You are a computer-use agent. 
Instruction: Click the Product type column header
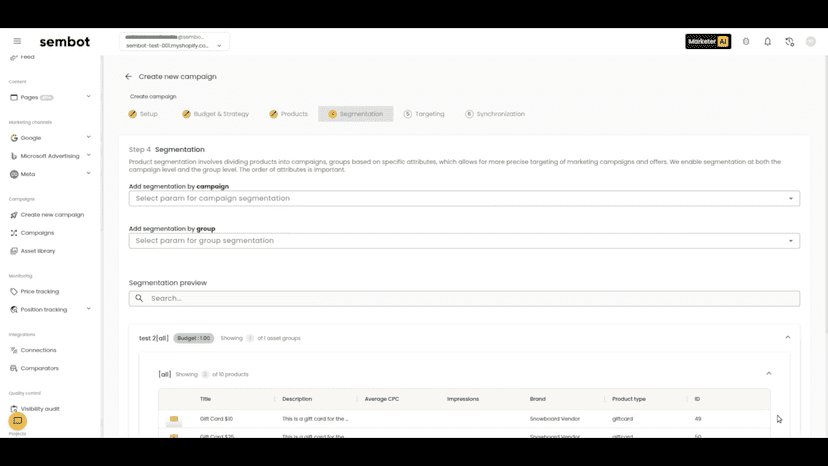628,399
